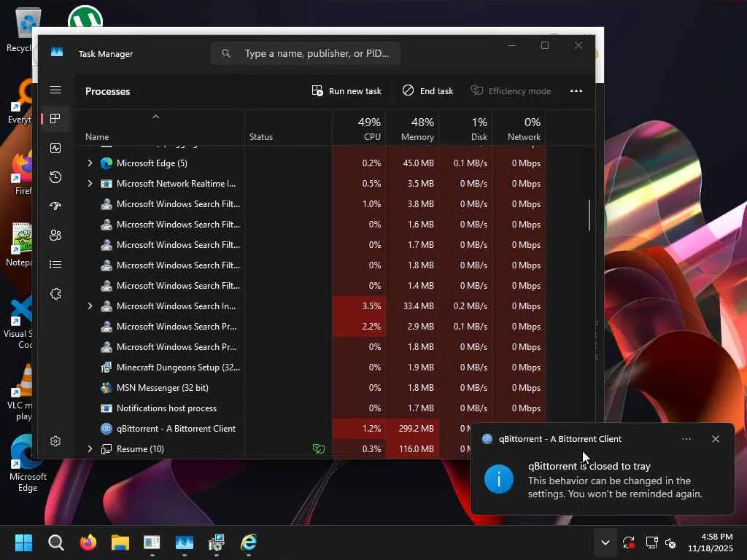This screenshot has height=560, width=747.
Task: Click the efficiency leaf icon on Resume row
Action: point(319,448)
